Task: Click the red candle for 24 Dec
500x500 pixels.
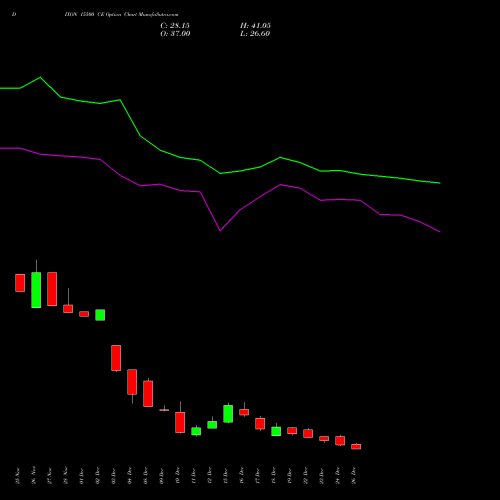Action: 340,441
